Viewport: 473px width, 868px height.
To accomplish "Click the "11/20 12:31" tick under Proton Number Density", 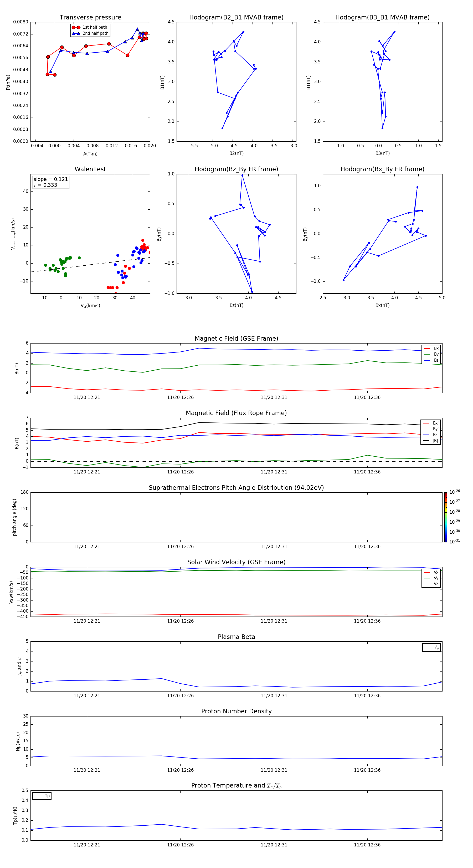I will (274, 770).
